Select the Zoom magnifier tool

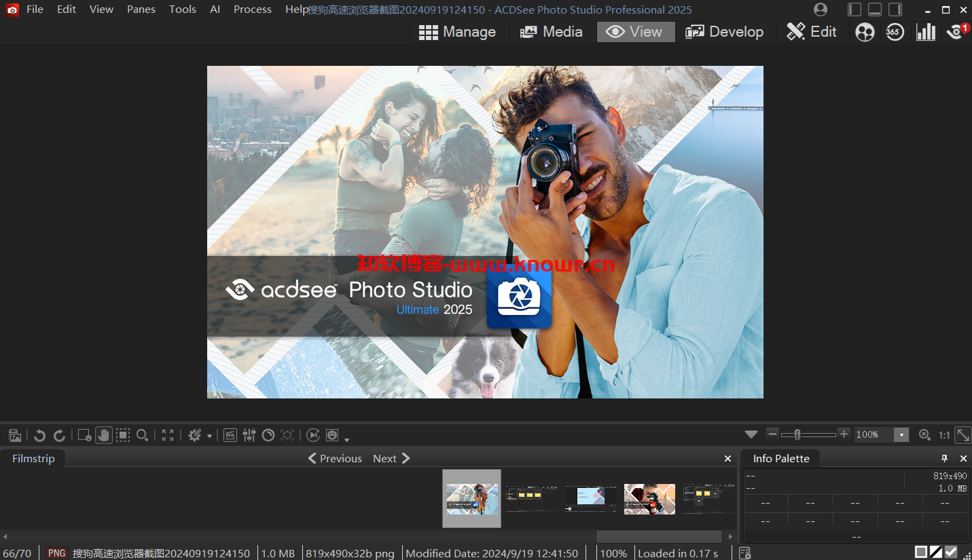pyautogui.click(x=142, y=435)
